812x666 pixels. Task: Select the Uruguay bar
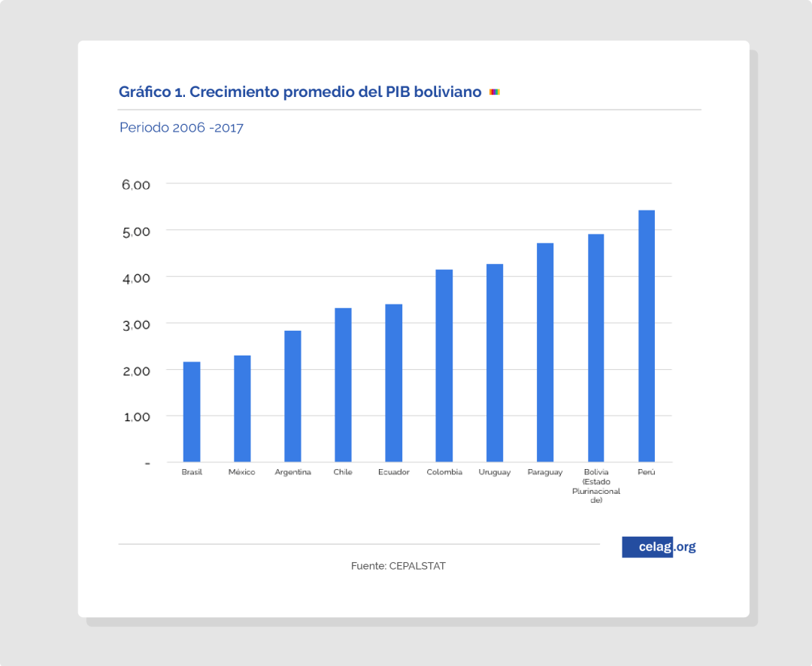click(x=495, y=363)
